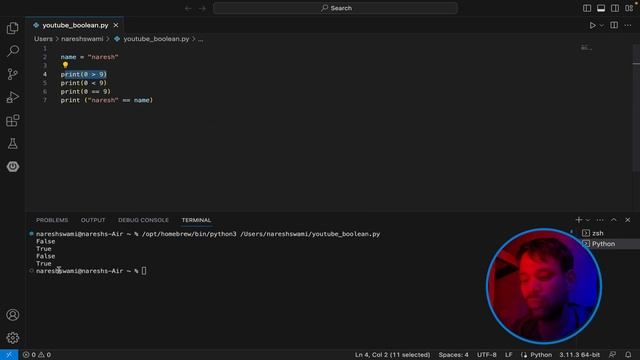Click the editor vertical scrollbar
Viewport: 640px width, 360px height.
[636, 108]
